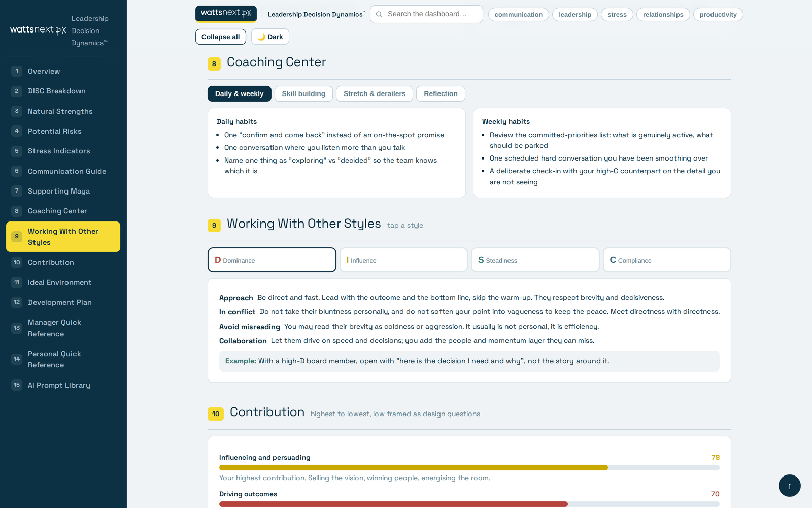Select the Reflection tab
The height and width of the screenshot is (508, 812).
(x=441, y=93)
